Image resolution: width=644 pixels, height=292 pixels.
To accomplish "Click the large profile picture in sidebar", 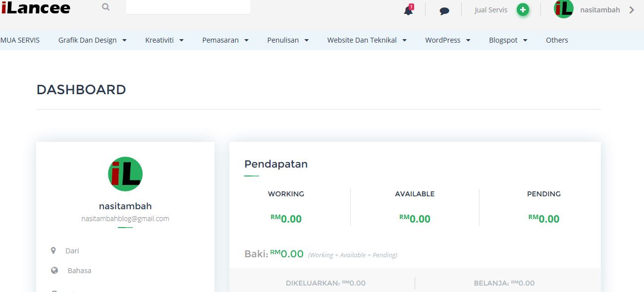I will (125, 174).
